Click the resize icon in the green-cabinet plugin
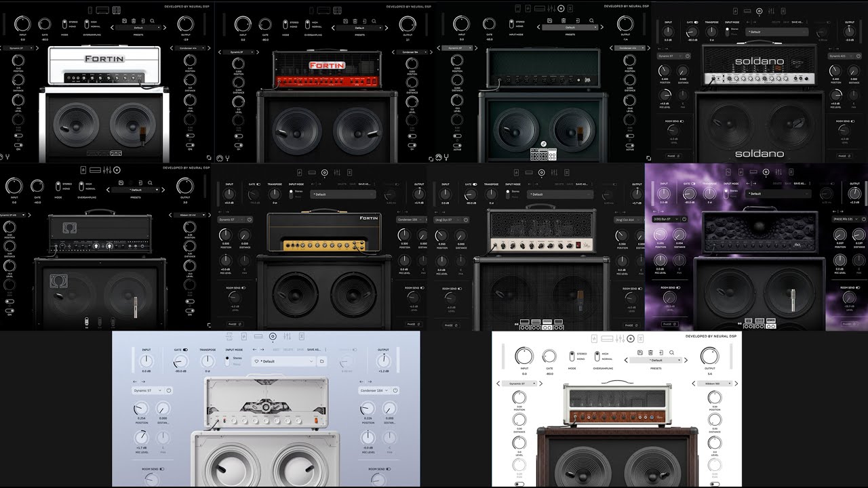The width and height of the screenshot is (868, 488). coord(648,158)
